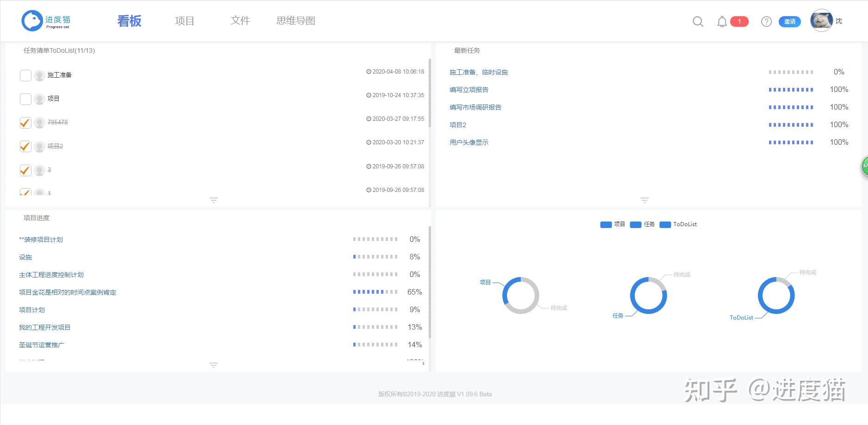This screenshot has width=868, height=425.
Task: Click the Progress Cat logo
Action: tap(46, 21)
